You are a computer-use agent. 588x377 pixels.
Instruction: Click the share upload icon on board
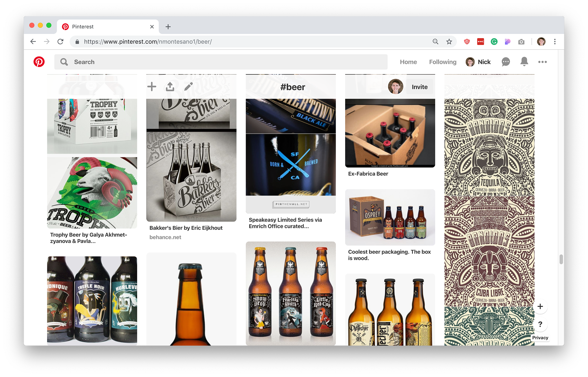(x=170, y=87)
